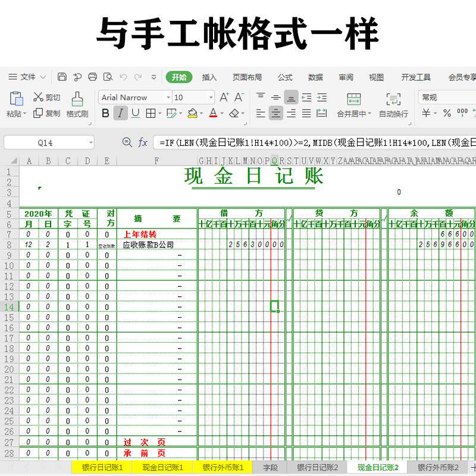Screen dimensions: 476x476
Task: Toggle Bold formatting
Action: [105, 113]
